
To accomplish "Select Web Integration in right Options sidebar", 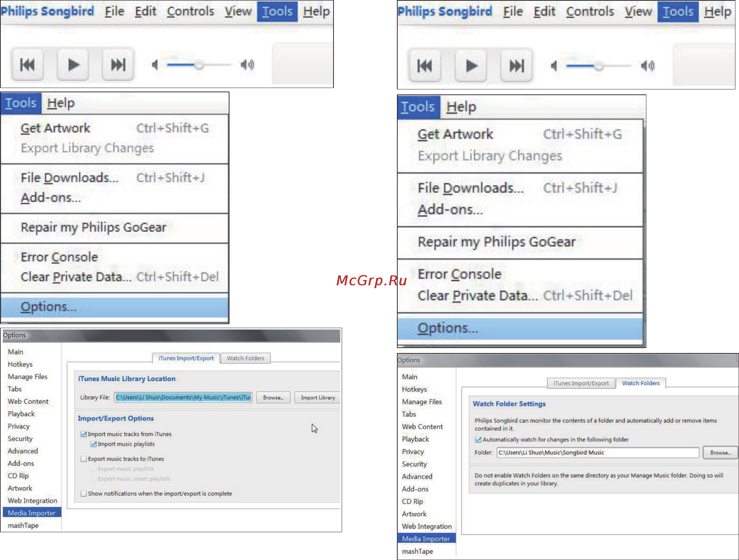I will [427, 527].
